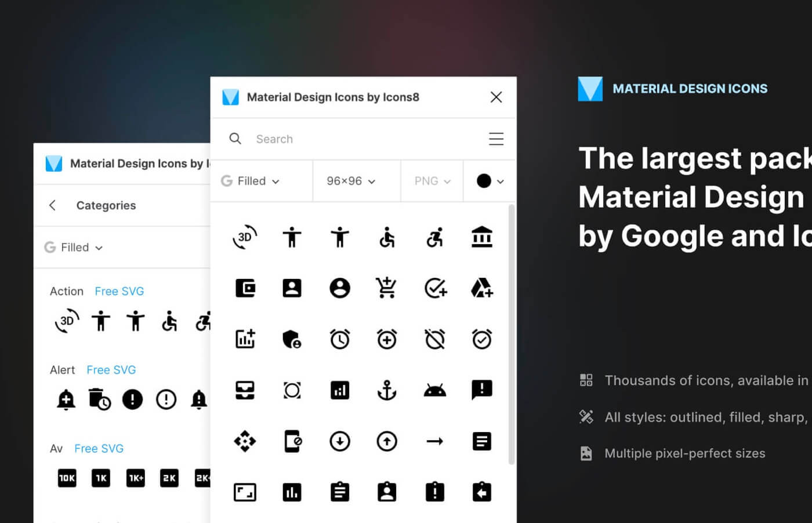This screenshot has width=812, height=523.
Task: Pick the account balance bank icon
Action: point(482,237)
